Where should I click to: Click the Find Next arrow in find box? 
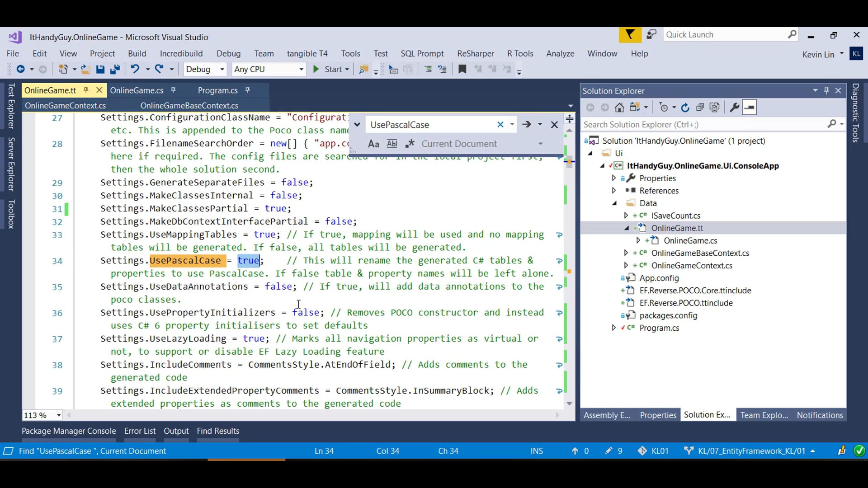[x=527, y=124]
